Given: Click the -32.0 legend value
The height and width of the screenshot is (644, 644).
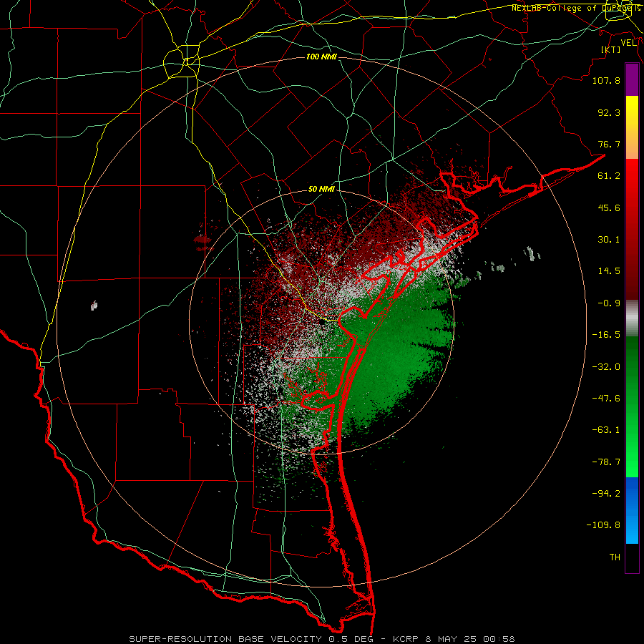Looking at the screenshot, I should pyautogui.click(x=606, y=367).
